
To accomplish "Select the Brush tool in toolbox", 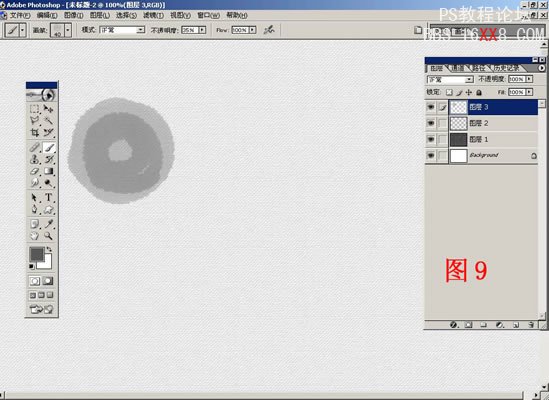I will click(49, 147).
